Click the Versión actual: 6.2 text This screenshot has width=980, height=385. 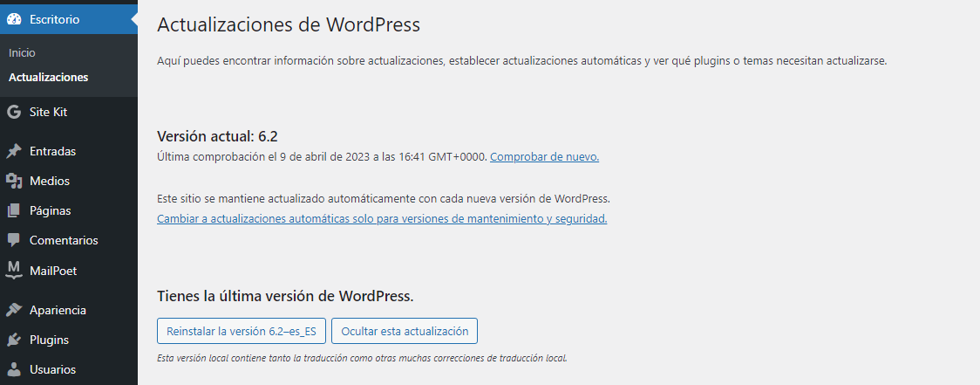point(217,136)
